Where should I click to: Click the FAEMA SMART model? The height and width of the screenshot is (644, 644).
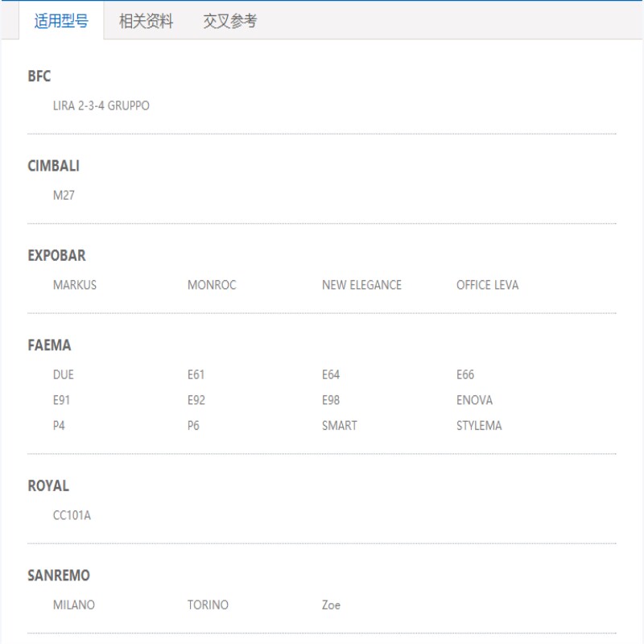(340, 426)
